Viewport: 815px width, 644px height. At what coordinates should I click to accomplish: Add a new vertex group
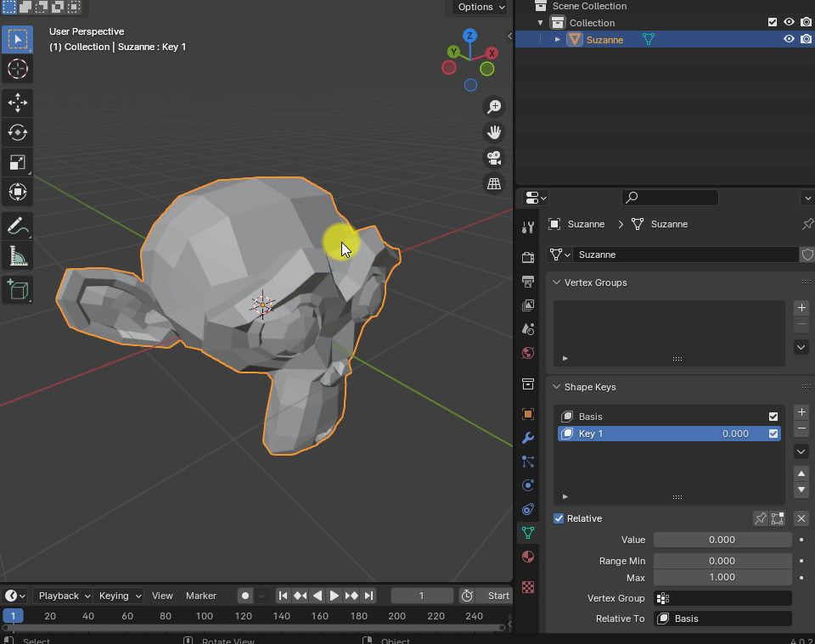pyautogui.click(x=801, y=308)
